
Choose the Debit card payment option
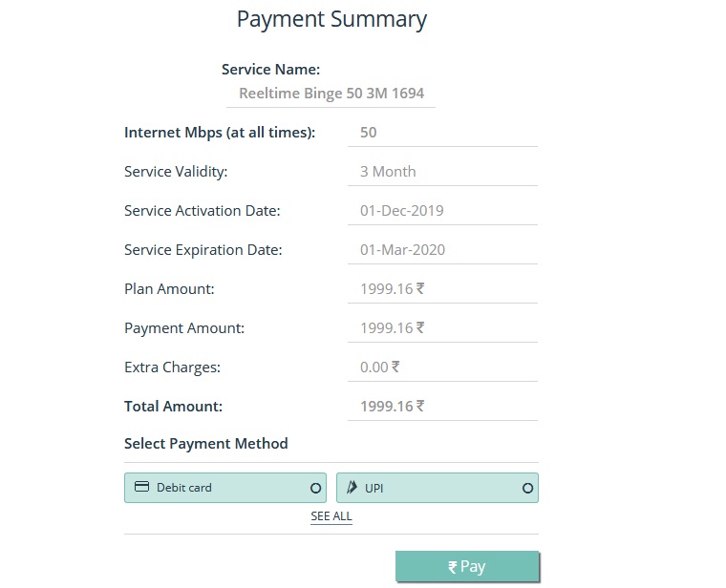[x=224, y=488]
